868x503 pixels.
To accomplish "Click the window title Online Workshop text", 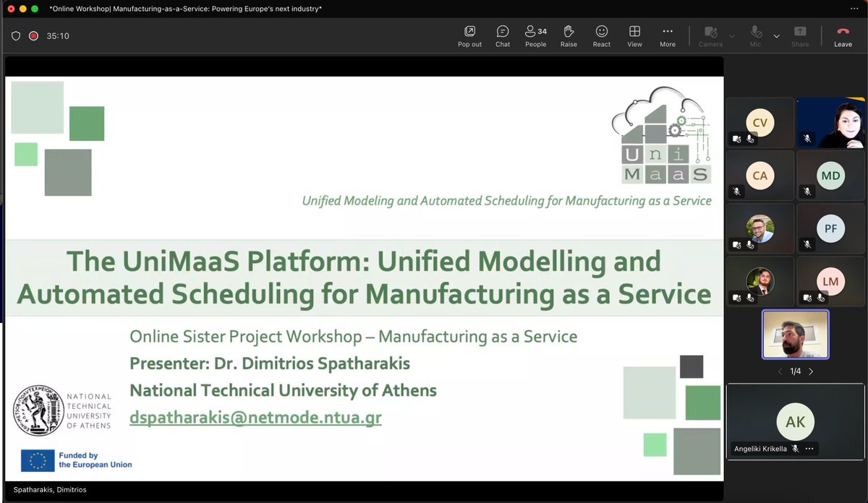I will tap(186, 9).
